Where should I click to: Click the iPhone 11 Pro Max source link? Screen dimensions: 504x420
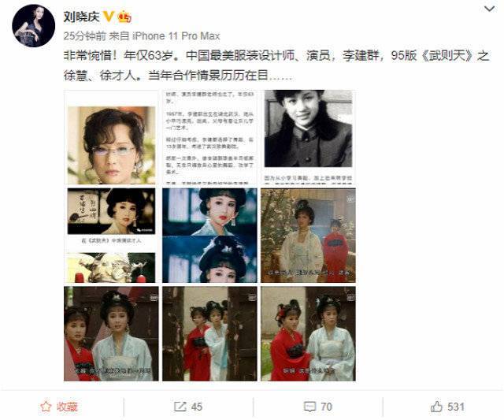click(176, 36)
